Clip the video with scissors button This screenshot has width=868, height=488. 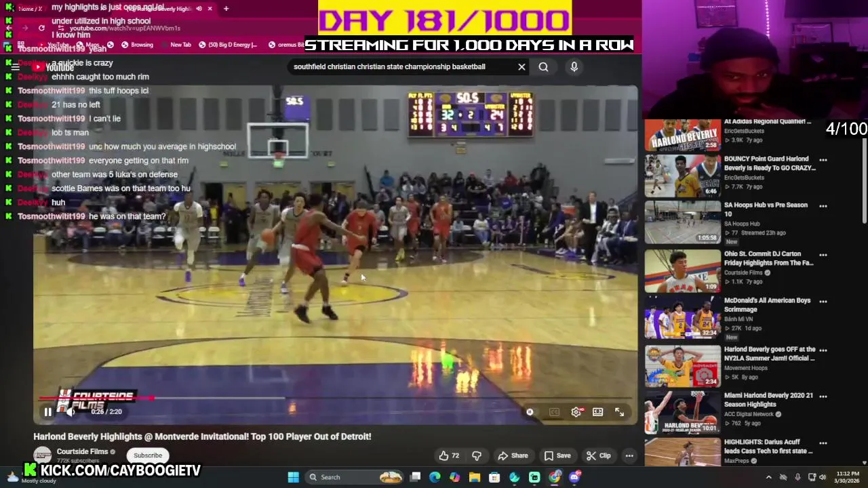(598, 455)
